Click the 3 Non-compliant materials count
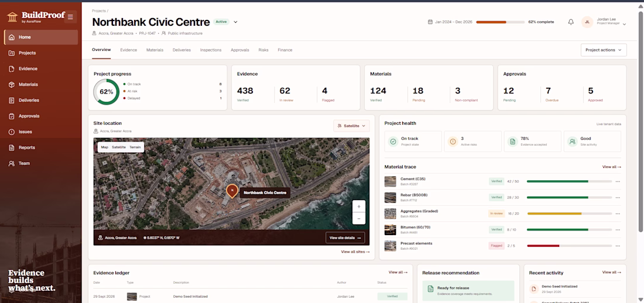This screenshot has width=644, height=303. pyautogui.click(x=466, y=94)
